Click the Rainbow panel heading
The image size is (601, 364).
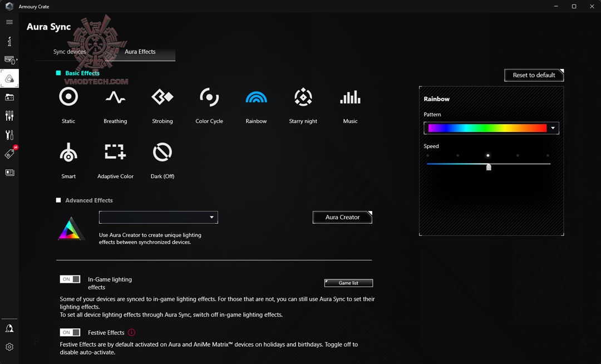click(437, 99)
